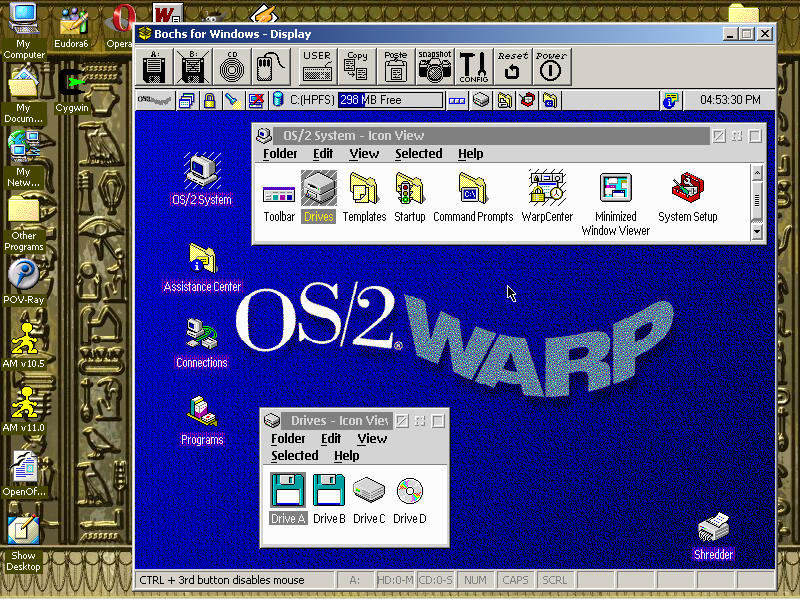Viewport: 800px width, 600px height.
Task: Select the Startup folder icon
Action: [410, 197]
